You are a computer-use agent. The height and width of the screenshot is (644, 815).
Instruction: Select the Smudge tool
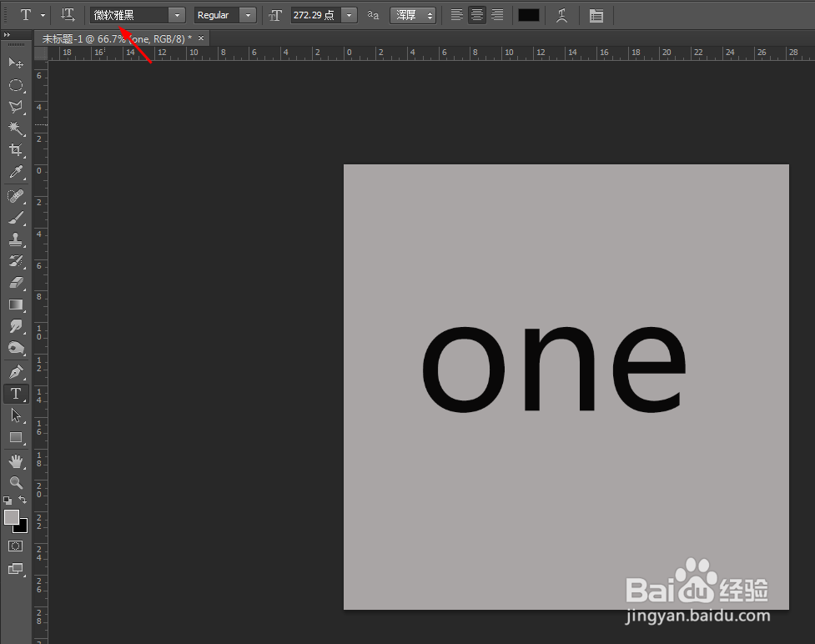(16, 326)
